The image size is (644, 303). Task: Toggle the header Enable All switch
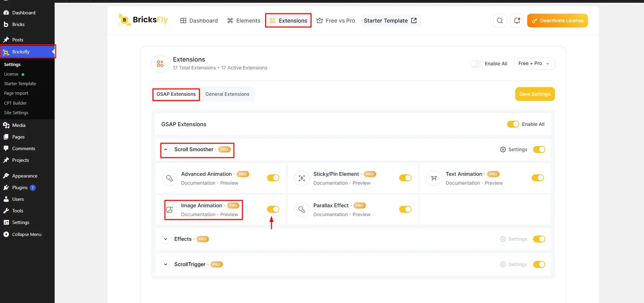point(476,64)
